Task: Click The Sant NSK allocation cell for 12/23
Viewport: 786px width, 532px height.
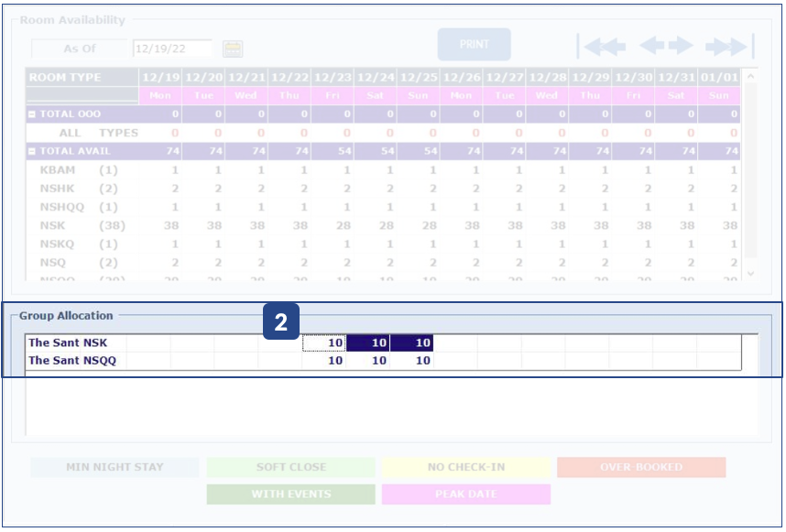Action: [x=324, y=343]
